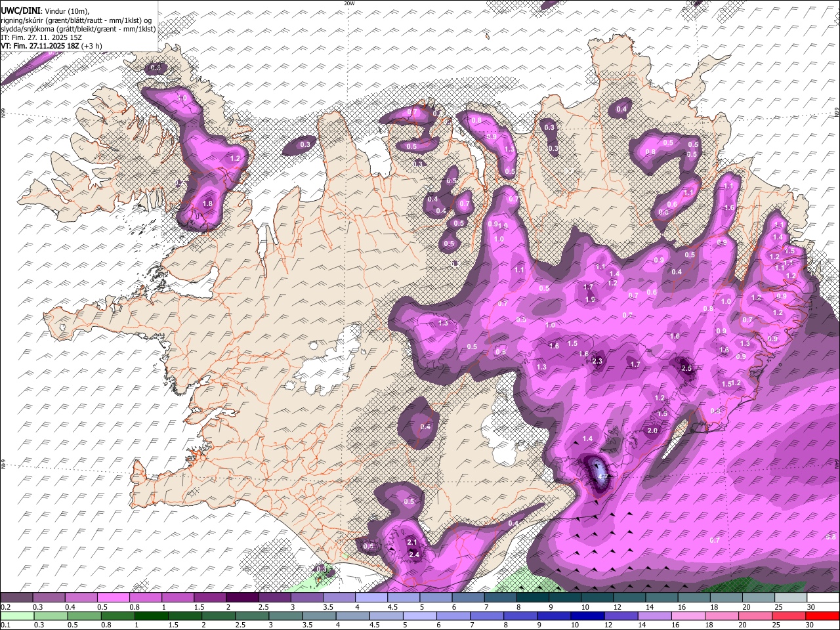Click the "2.3" precipitation value on the map
The width and height of the screenshot is (840, 630).
[x=597, y=362]
